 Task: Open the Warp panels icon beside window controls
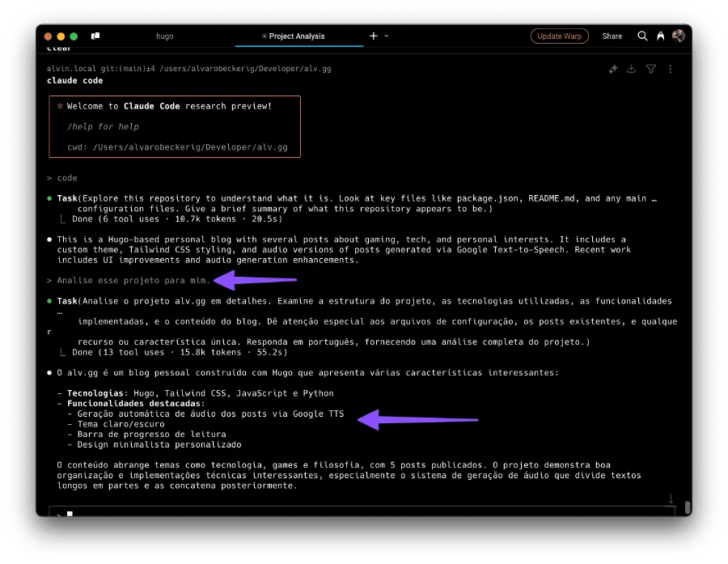(95, 36)
